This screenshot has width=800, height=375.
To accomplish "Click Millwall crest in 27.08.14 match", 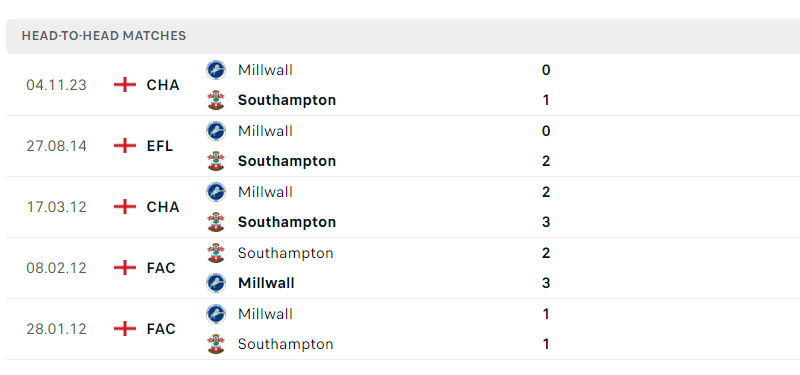I will tap(216, 131).
